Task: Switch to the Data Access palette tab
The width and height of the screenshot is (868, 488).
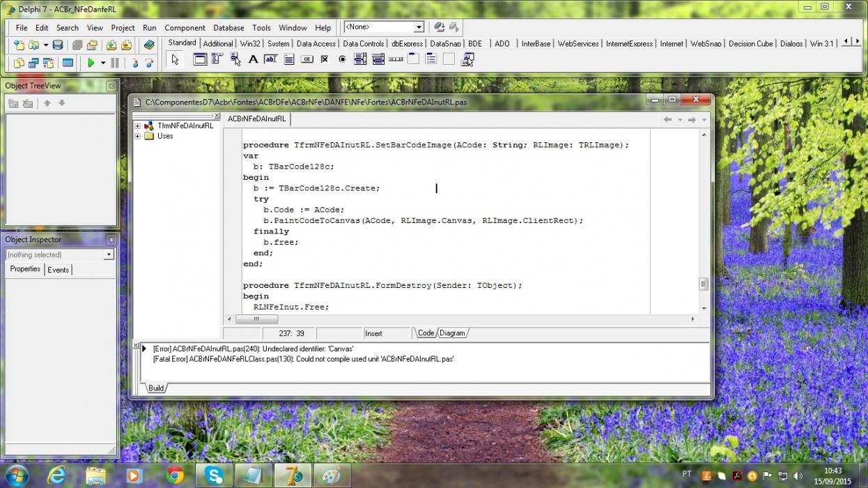Action: (316, 43)
